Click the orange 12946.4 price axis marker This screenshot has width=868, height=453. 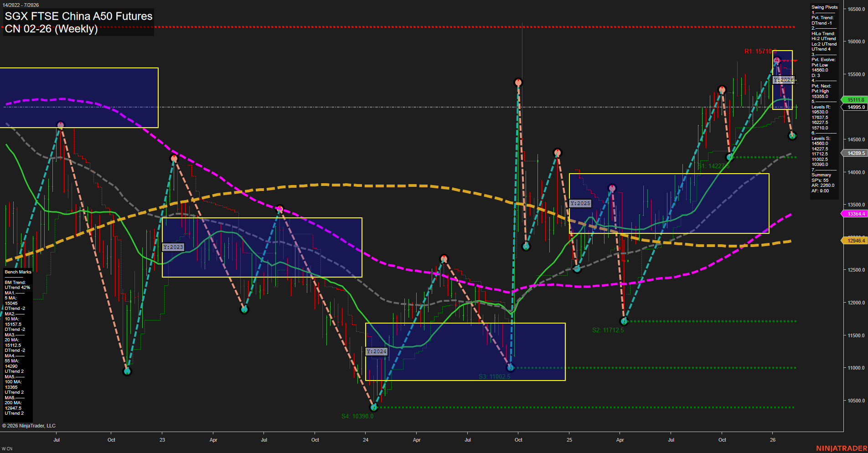(x=856, y=240)
